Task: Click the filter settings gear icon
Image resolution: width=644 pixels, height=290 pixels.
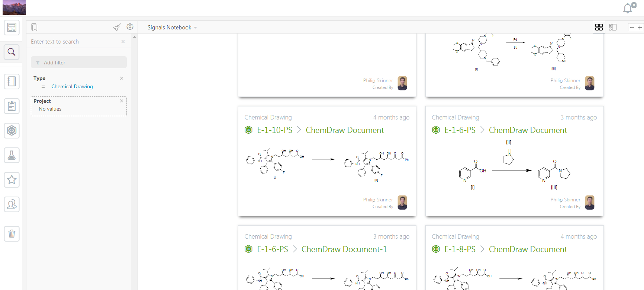Action: (130, 27)
